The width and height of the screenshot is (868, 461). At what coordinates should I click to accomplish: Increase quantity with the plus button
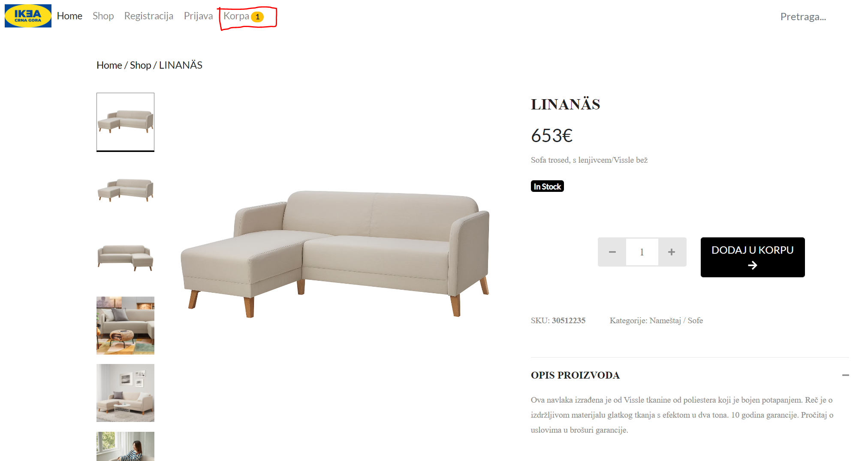click(x=672, y=252)
